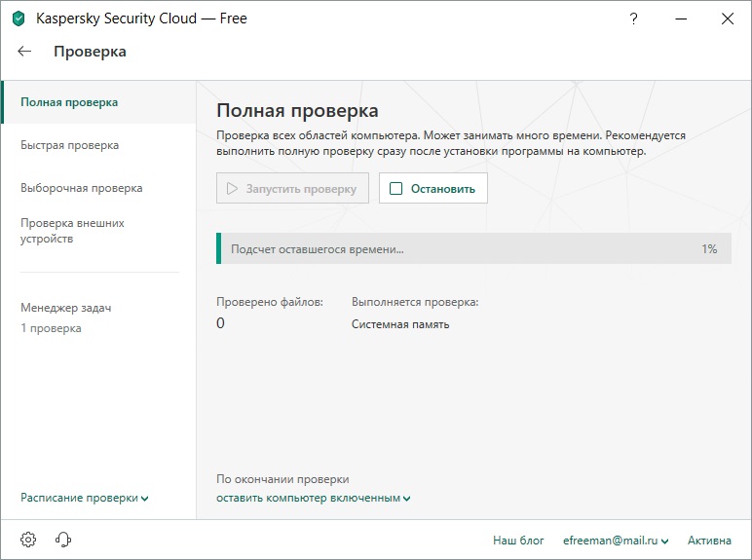Go to Проверка внешних устройств
Viewport: 752px width, 560px height.
point(72,231)
